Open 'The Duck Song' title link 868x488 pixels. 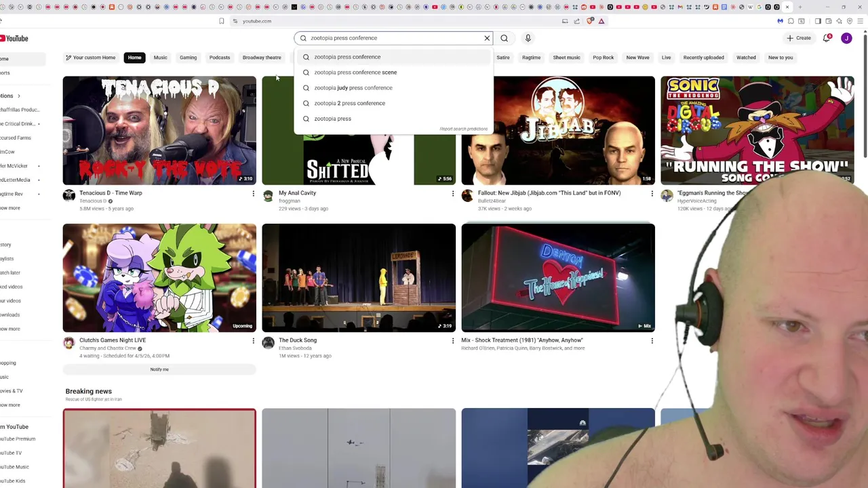pos(298,340)
